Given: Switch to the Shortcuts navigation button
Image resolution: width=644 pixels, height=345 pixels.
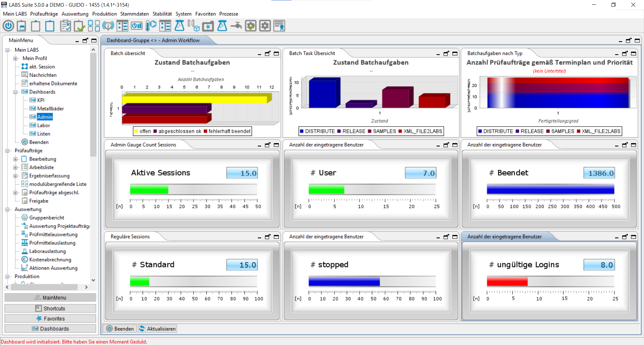Looking at the screenshot, I should point(50,308).
